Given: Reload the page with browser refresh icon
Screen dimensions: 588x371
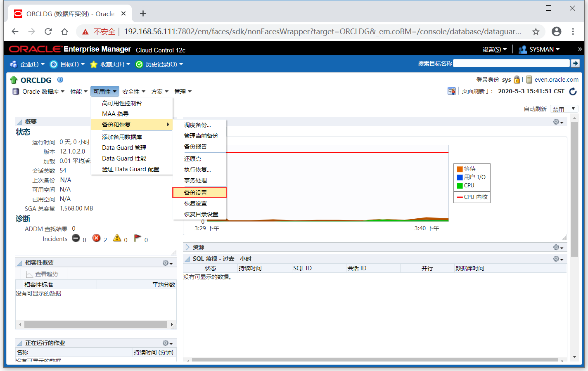Looking at the screenshot, I should [48, 31].
